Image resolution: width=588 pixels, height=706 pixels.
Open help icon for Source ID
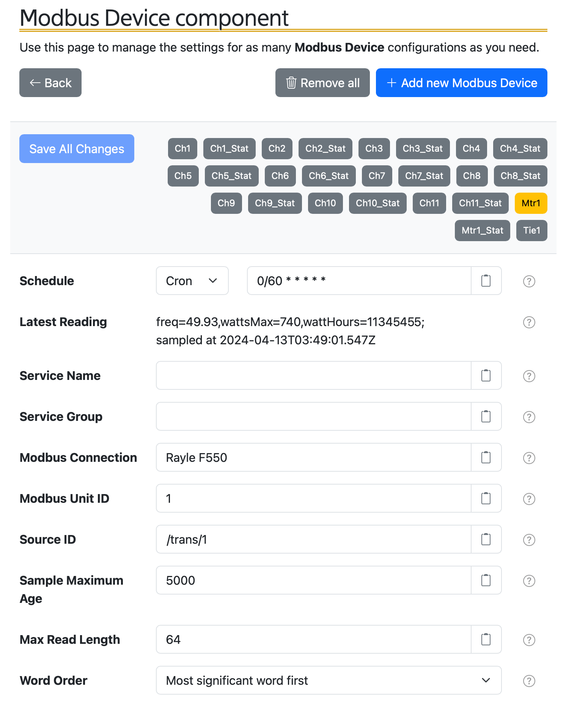tap(529, 540)
